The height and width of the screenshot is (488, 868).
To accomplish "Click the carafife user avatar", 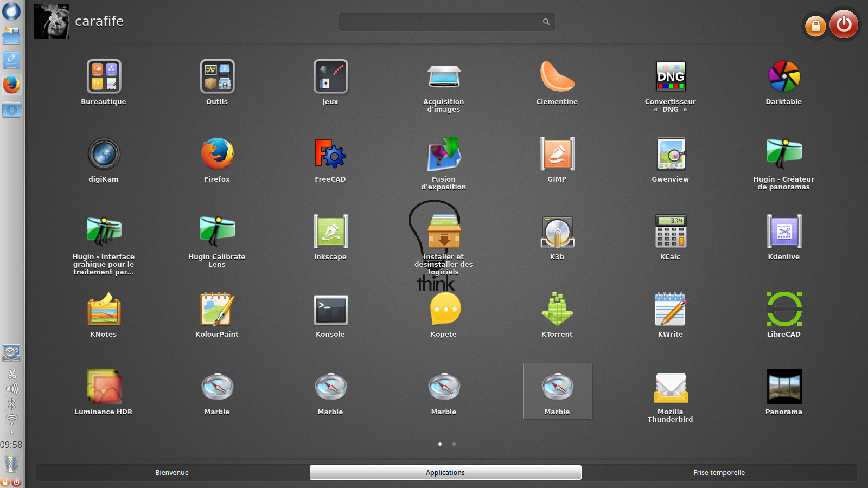I will 52,22.
